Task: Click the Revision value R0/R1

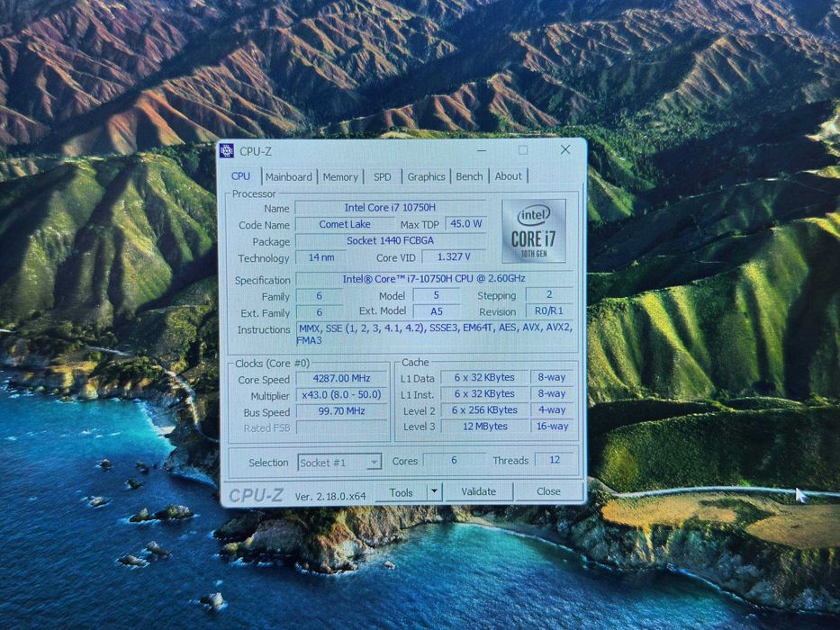Action: coord(549,310)
